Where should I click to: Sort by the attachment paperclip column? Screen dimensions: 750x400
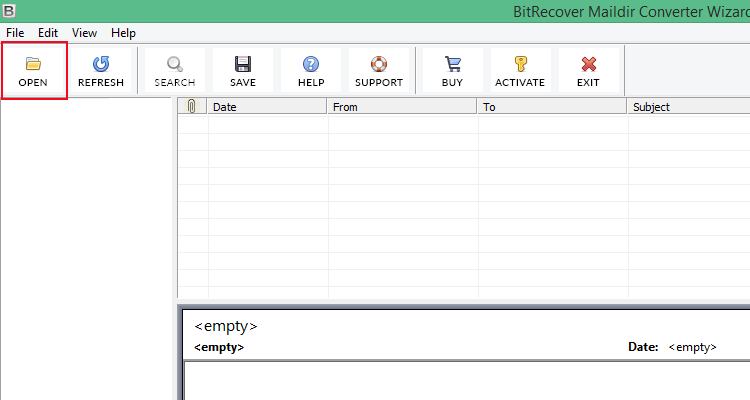pos(192,106)
